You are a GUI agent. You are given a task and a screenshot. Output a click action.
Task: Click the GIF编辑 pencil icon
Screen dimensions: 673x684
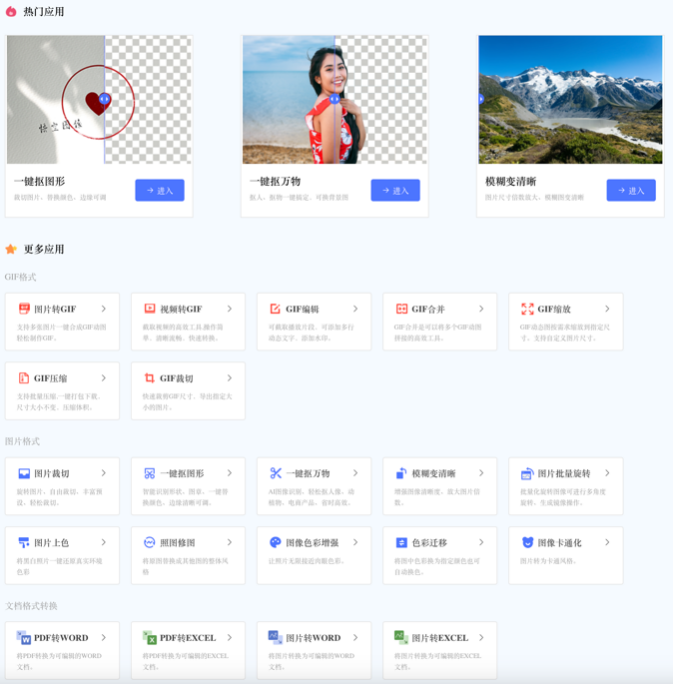(275, 309)
